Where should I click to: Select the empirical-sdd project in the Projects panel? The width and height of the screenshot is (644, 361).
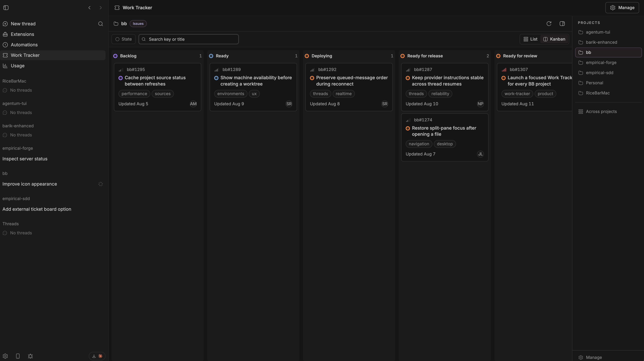pos(608,73)
